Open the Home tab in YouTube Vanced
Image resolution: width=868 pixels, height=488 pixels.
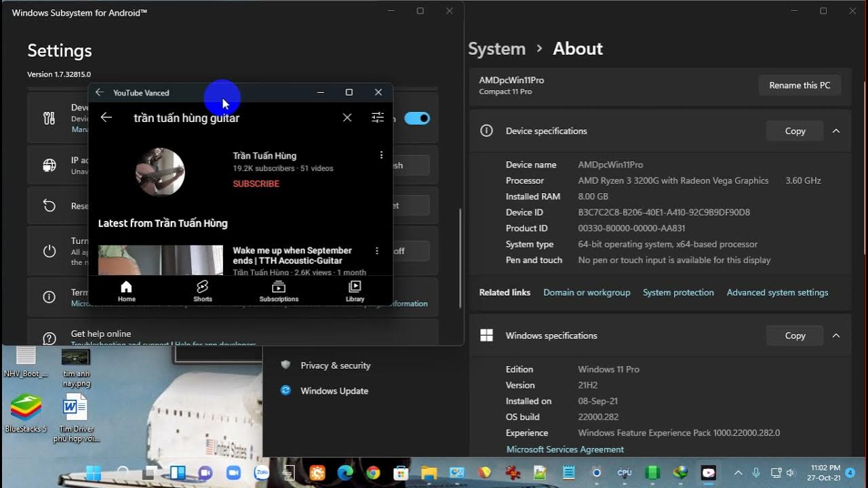[126, 291]
